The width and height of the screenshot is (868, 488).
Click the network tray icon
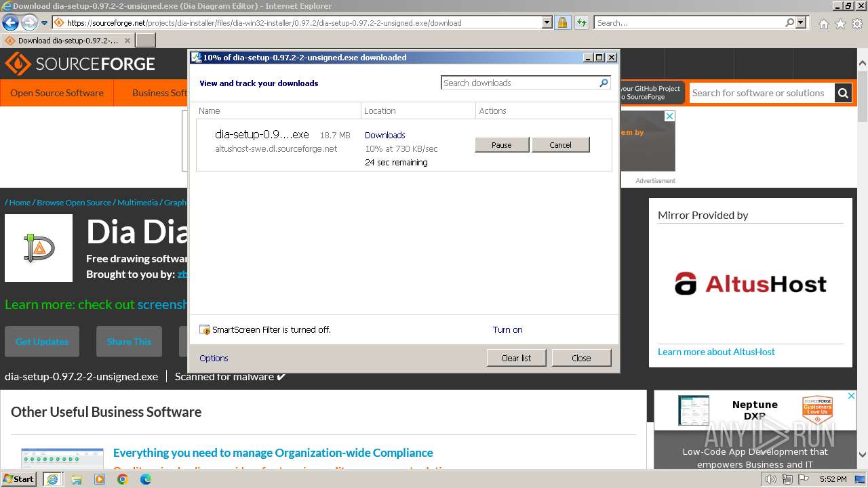pyautogui.click(x=787, y=479)
